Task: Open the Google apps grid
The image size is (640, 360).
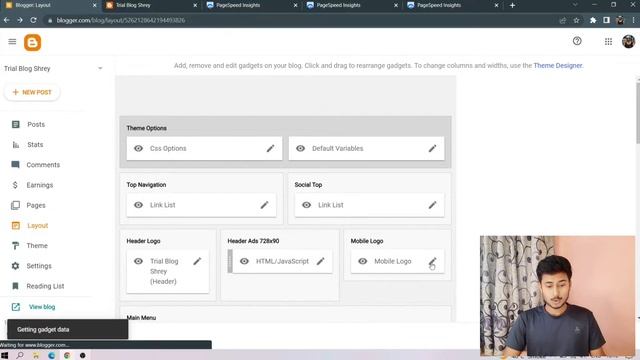Action: coord(608,42)
